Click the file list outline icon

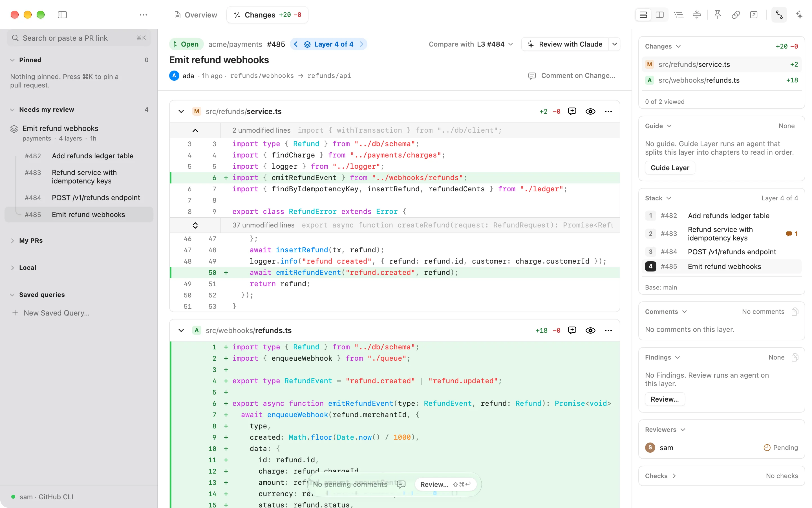point(679,15)
